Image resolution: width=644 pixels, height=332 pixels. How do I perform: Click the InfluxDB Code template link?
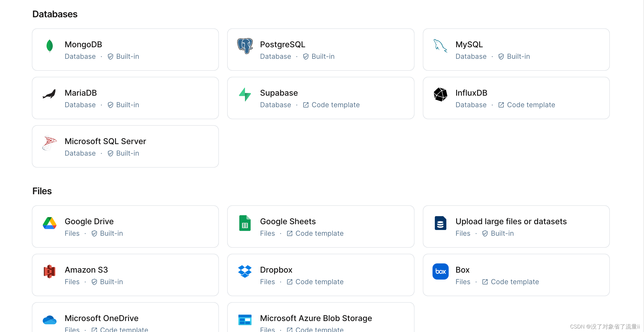point(531,105)
